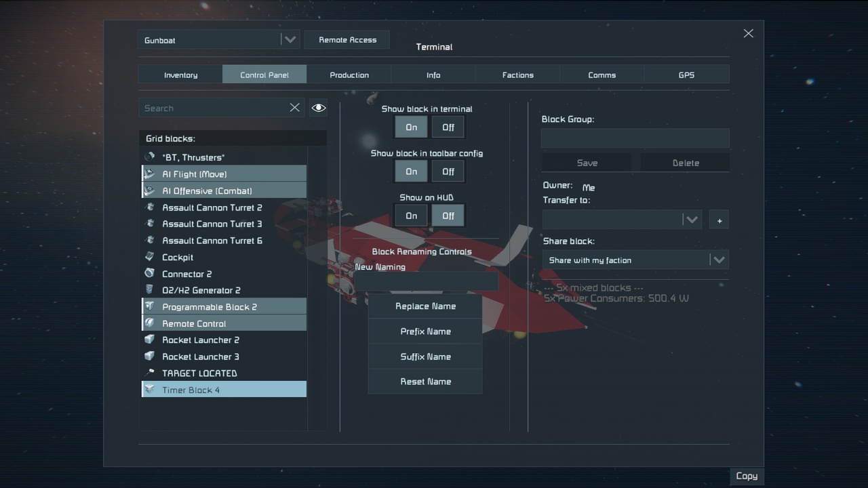
Task: Turn On Show on HUD
Action: point(412,216)
